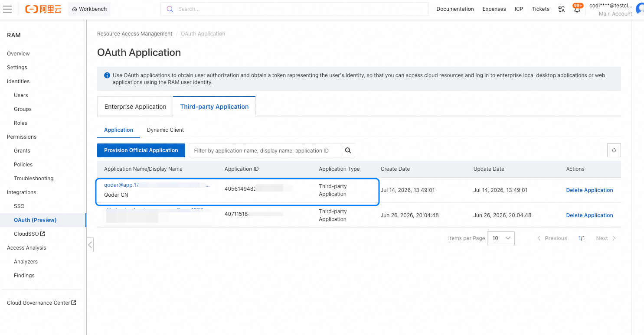This screenshot has height=335, width=644.
Task: Click the application name filter field
Action: (x=265, y=150)
